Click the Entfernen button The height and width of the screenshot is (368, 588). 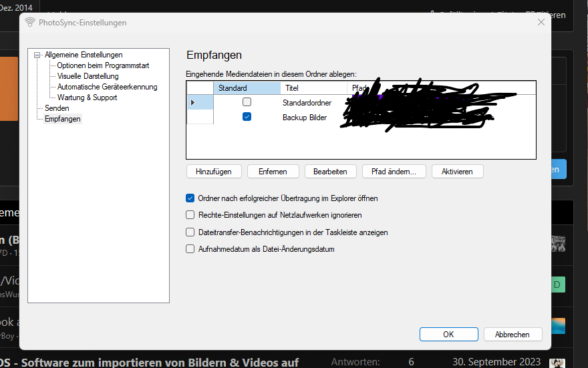(273, 172)
